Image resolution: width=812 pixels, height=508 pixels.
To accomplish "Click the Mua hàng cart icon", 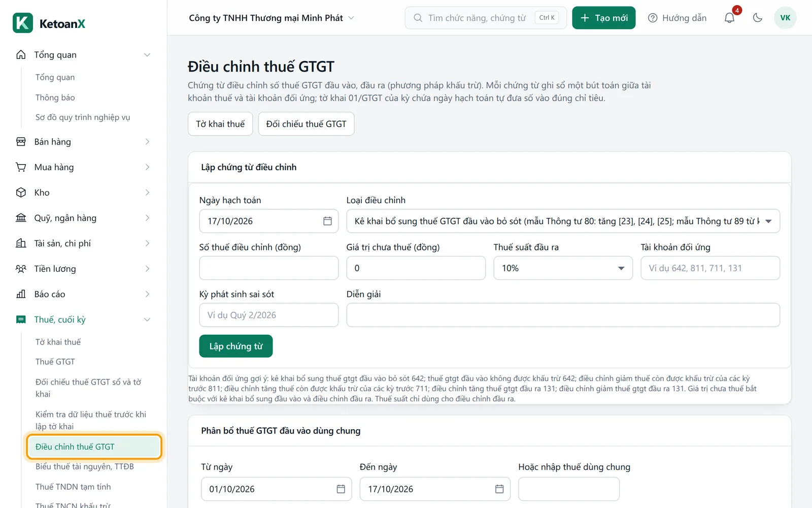I will click(x=21, y=167).
